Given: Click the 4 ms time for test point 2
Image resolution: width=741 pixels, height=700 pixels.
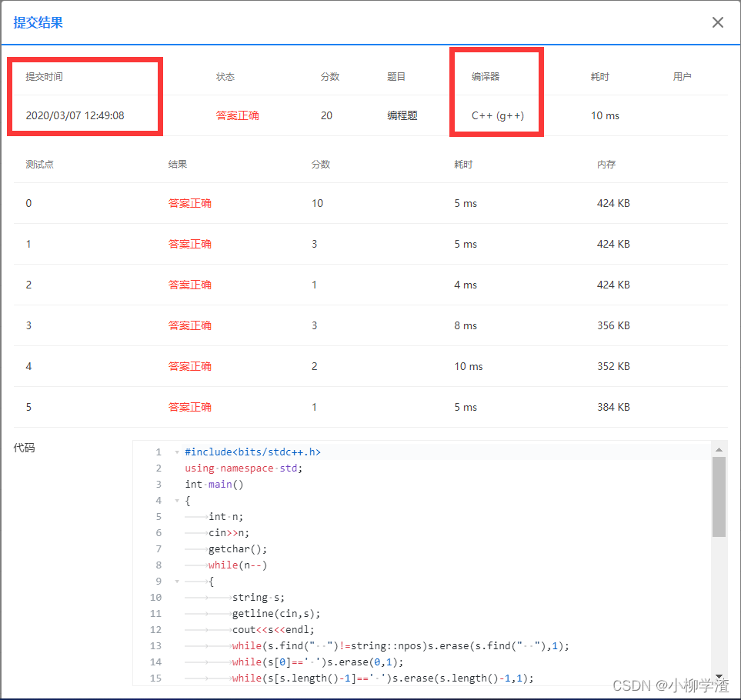Looking at the screenshot, I should coord(466,285).
